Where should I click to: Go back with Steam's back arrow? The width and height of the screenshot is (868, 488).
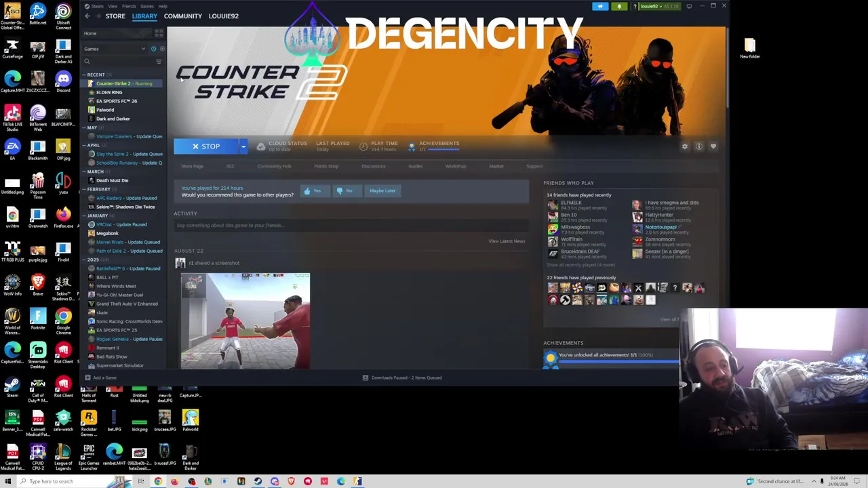pyautogui.click(x=87, y=16)
